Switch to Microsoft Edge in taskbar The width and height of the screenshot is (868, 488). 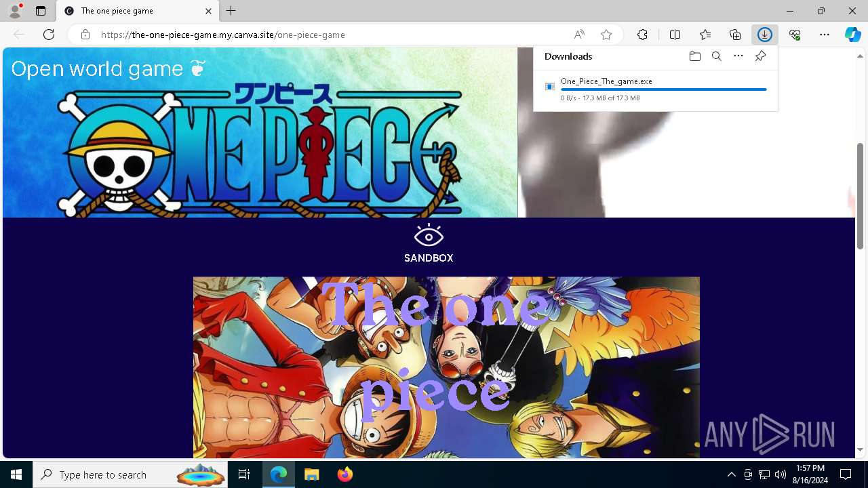[x=279, y=474]
